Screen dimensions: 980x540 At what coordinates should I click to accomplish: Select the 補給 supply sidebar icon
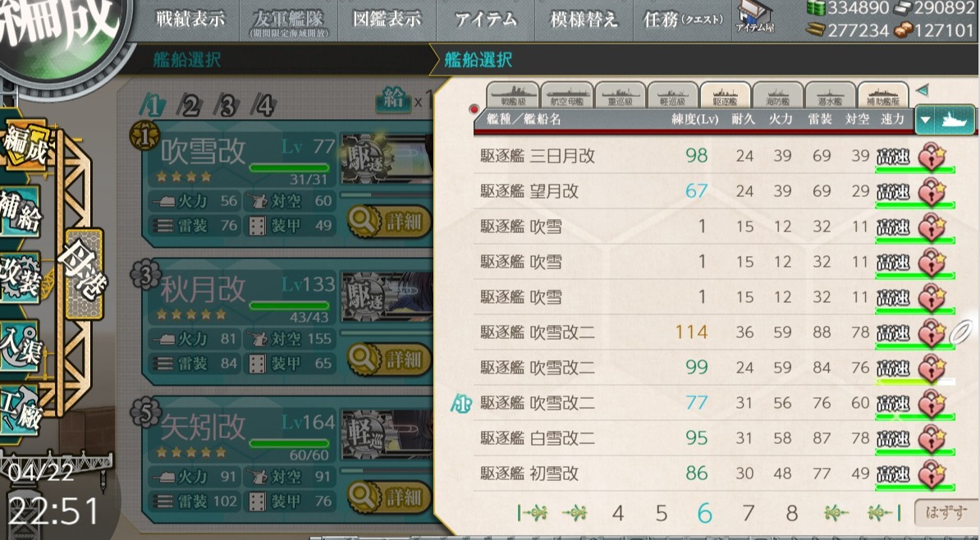[19, 211]
